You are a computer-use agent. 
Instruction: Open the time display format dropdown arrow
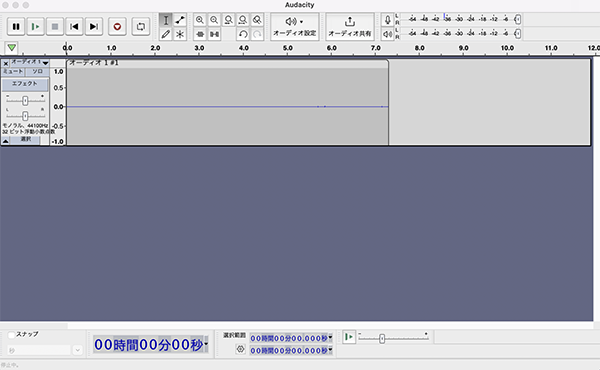coord(206,344)
